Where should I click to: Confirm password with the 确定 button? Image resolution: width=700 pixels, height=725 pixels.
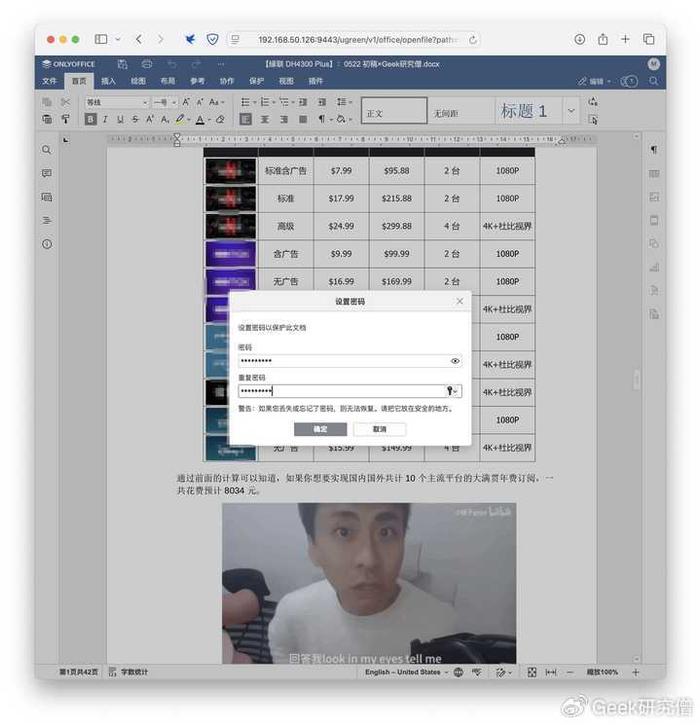[320, 429]
